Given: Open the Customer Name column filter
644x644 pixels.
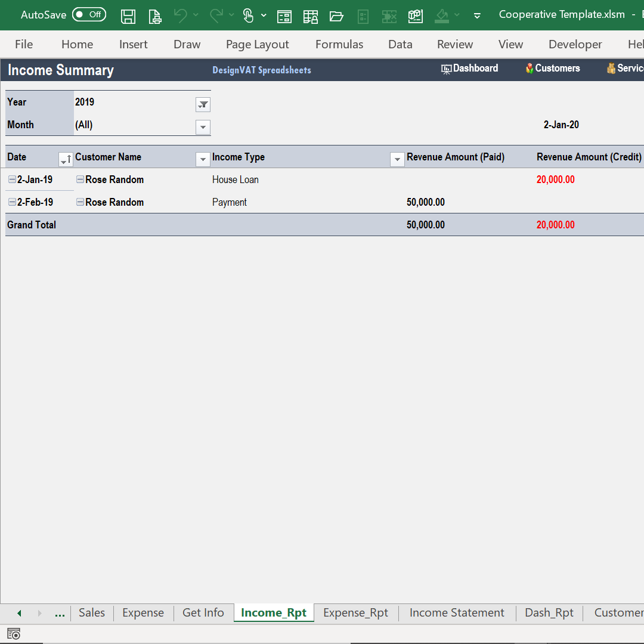Looking at the screenshot, I should pos(203,159).
